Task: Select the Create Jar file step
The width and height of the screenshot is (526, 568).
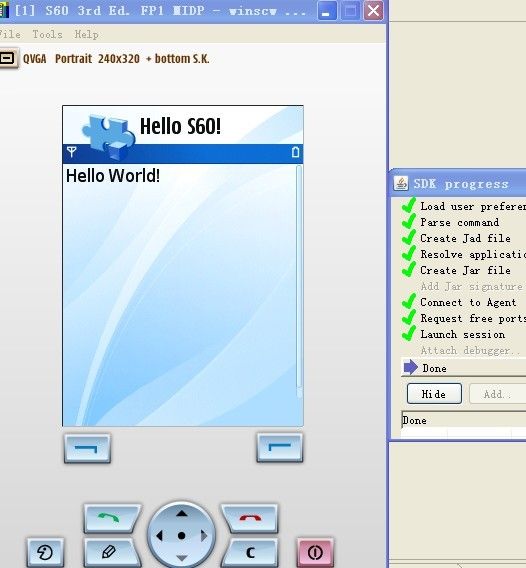Action: 465,270
